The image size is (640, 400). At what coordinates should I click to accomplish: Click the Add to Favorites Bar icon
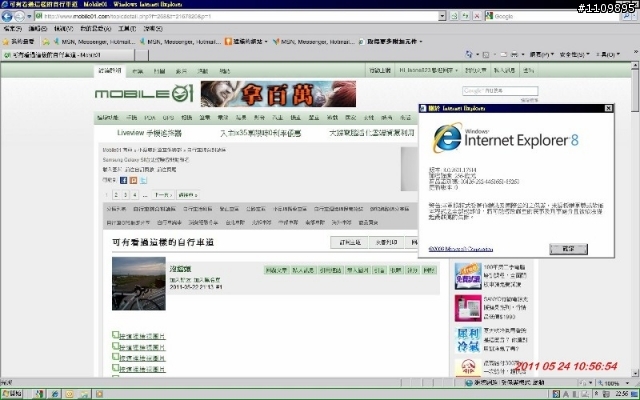pos(46,42)
